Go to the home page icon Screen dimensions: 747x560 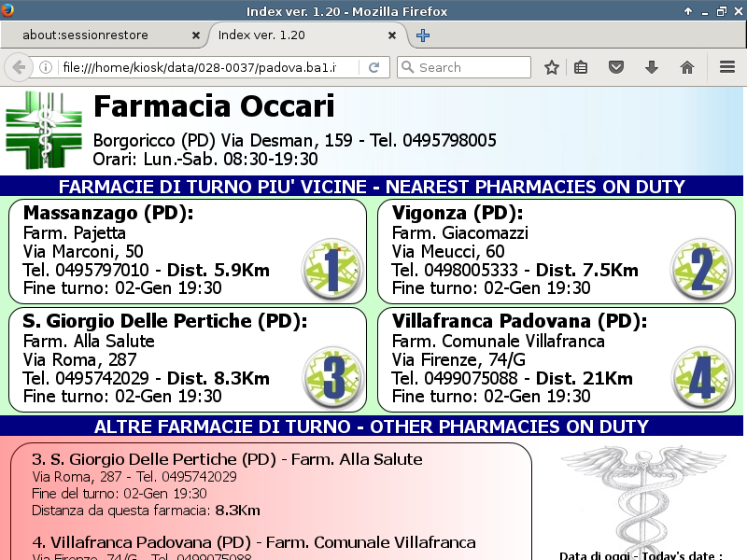click(687, 67)
